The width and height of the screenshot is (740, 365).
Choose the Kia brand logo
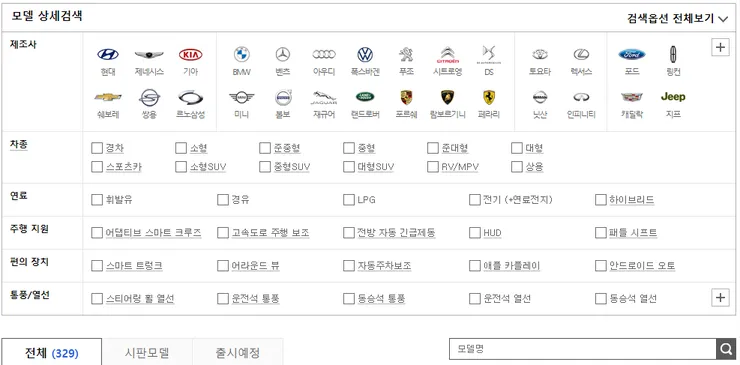(x=191, y=55)
